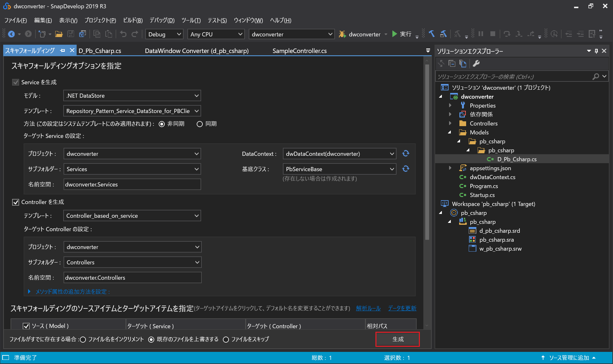The image size is (613, 364).
Task: Open the モデル .NET DataStore dropdown
Action: 132,96
